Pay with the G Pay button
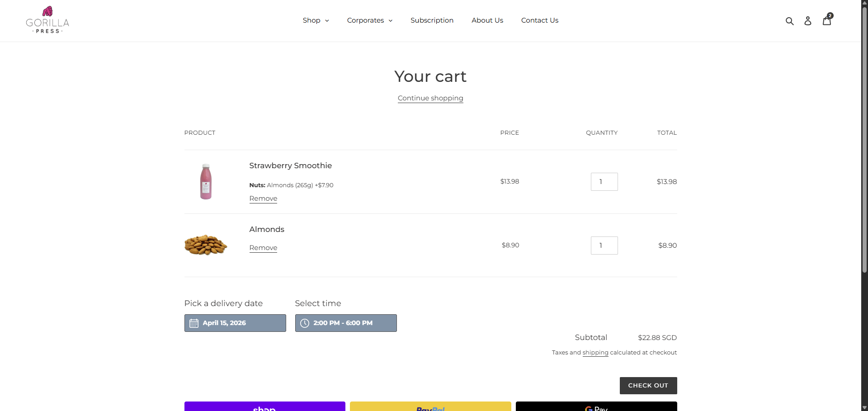Image resolution: width=868 pixels, height=411 pixels. click(596, 406)
